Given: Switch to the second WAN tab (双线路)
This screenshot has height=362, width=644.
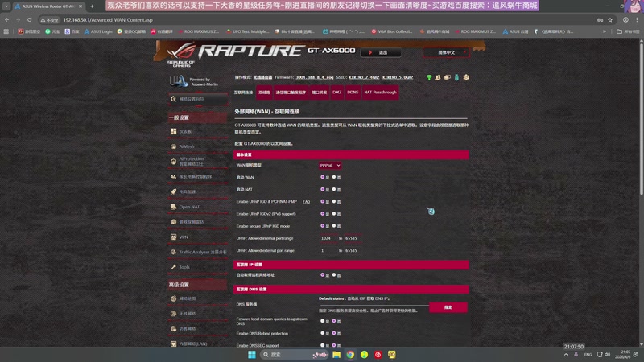Looking at the screenshot, I should [x=264, y=93].
